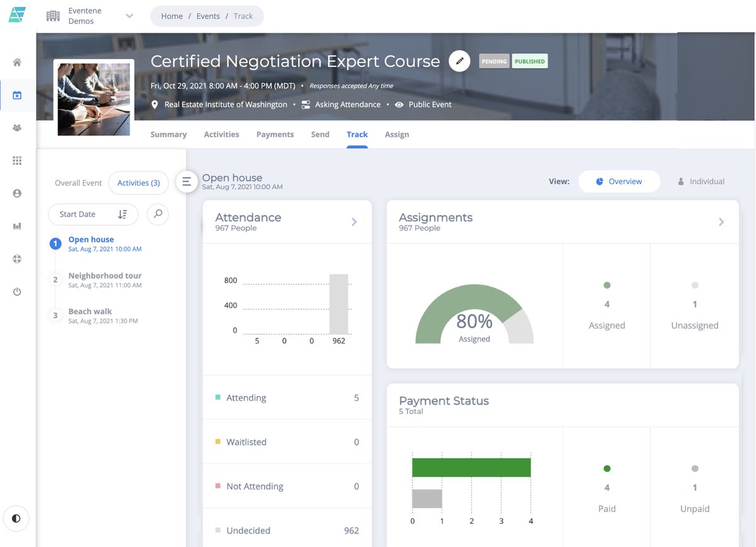This screenshot has height=547, width=756.
Task: Go to Home in breadcrumb
Action: pyautogui.click(x=172, y=16)
